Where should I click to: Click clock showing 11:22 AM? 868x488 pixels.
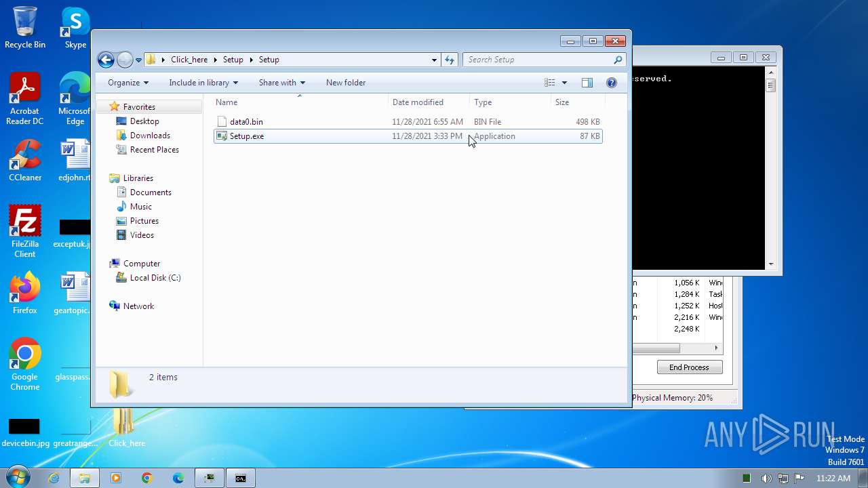(x=833, y=479)
